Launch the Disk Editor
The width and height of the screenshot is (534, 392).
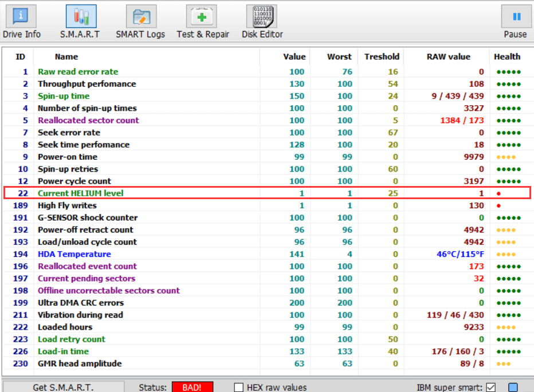click(x=262, y=22)
